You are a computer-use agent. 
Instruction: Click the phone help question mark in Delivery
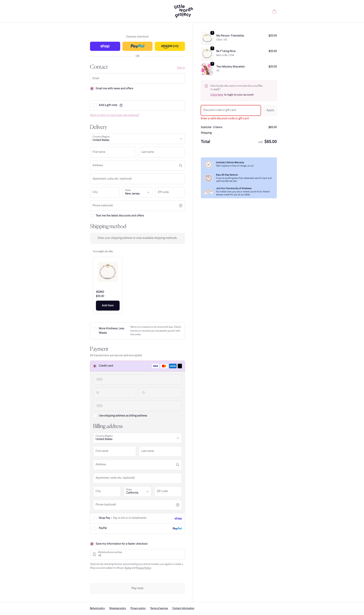click(x=181, y=206)
